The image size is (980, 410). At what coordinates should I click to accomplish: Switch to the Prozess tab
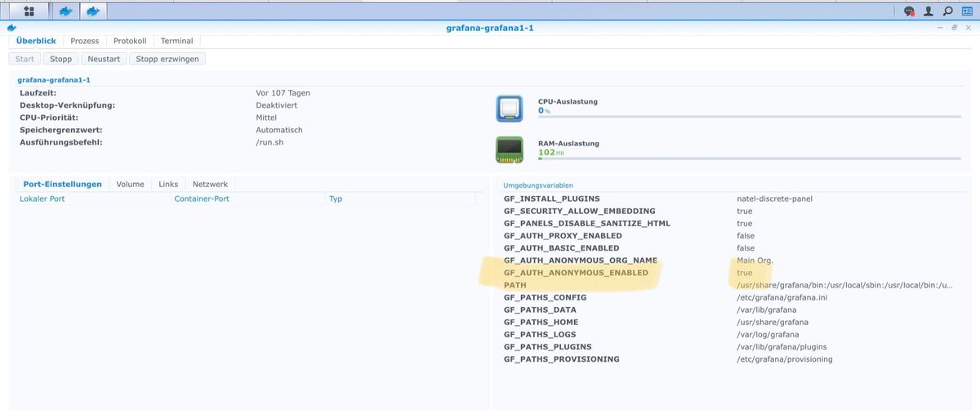(85, 41)
